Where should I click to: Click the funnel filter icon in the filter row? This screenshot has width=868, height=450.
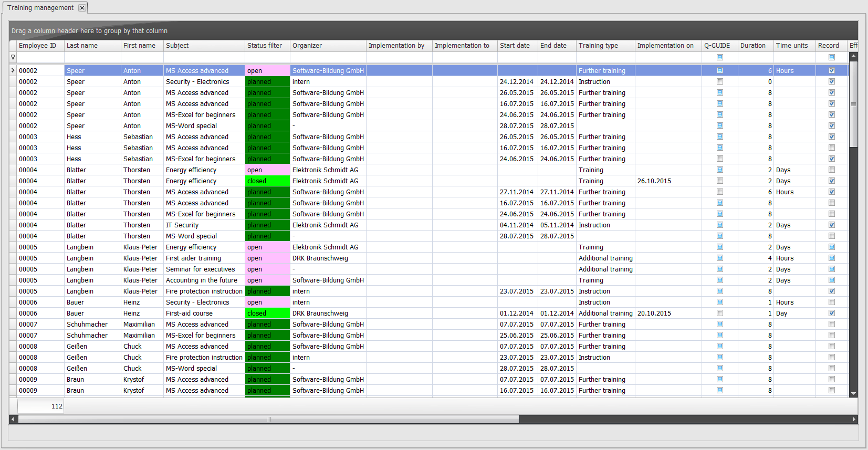[x=13, y=57]
